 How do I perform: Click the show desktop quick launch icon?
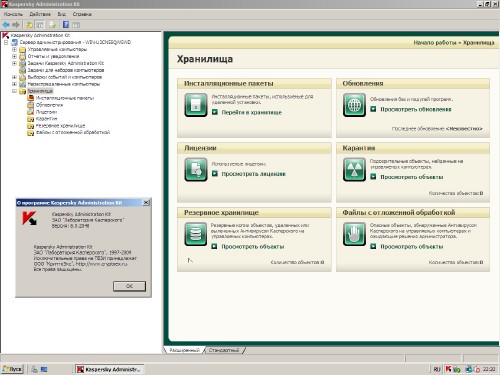click(x=44, y=369)
